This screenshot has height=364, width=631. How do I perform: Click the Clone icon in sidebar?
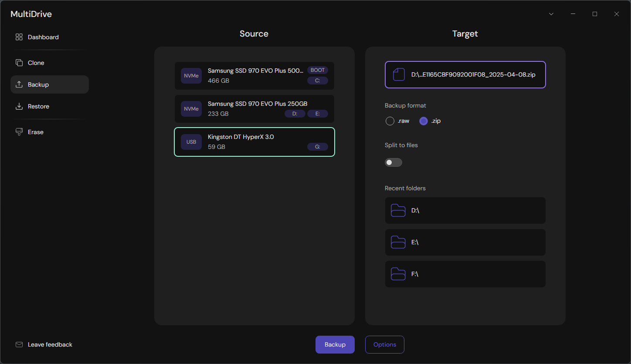pos(19,62)
